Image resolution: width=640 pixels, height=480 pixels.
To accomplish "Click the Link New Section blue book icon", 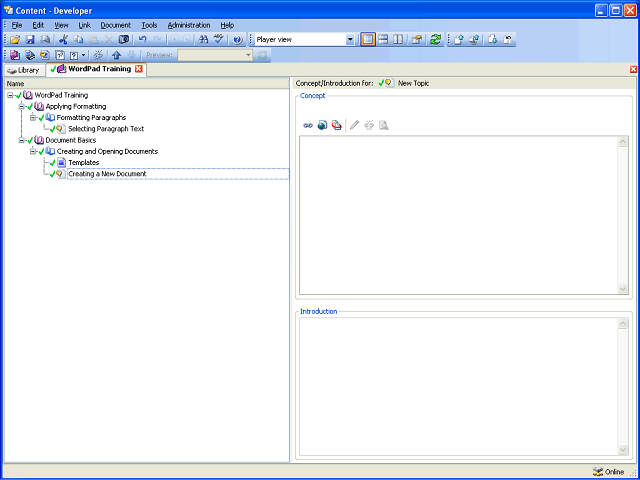I will pyautogui.click(x=30, y=55).
